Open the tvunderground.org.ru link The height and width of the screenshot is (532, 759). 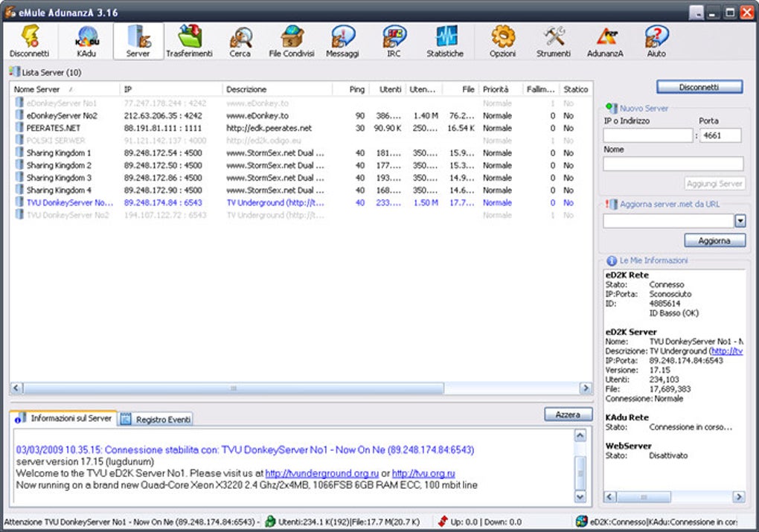point(322,473)
